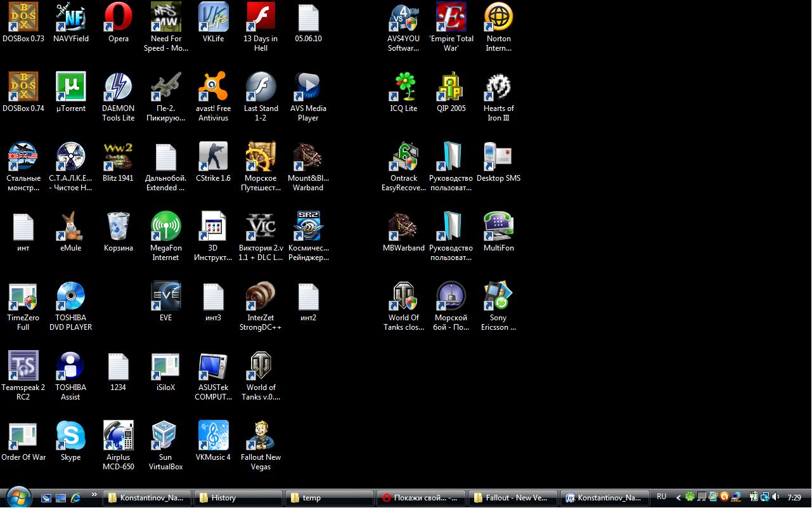
Task: Select the avast! Free Antivirus icon
Action: point(213,87)
